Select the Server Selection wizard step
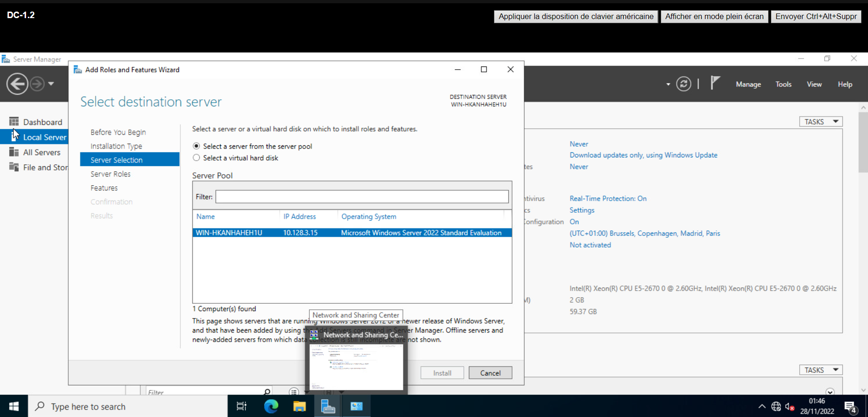The width and height of the screenshot is (868, 417). 130,160
